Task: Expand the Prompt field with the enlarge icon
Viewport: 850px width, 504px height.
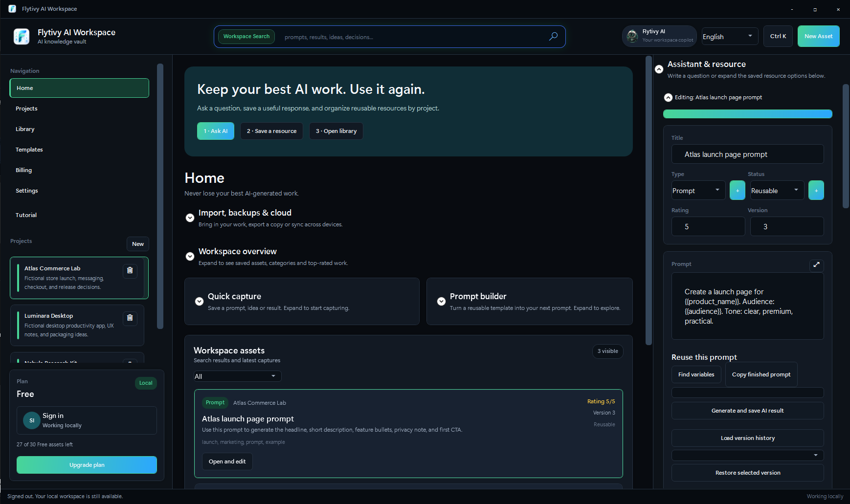Action: [816, 264]
